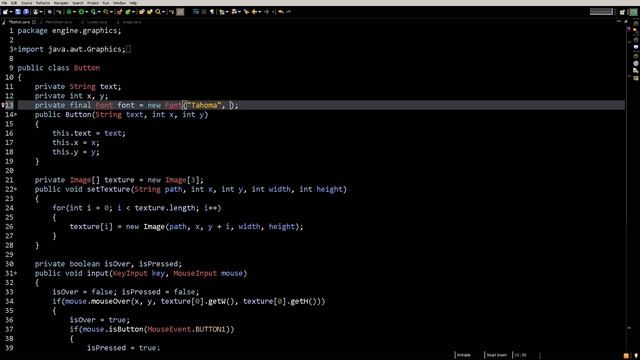The image size is (640, 360).
Task: Minimize the editor area using minimize icon
Action: 619,21
